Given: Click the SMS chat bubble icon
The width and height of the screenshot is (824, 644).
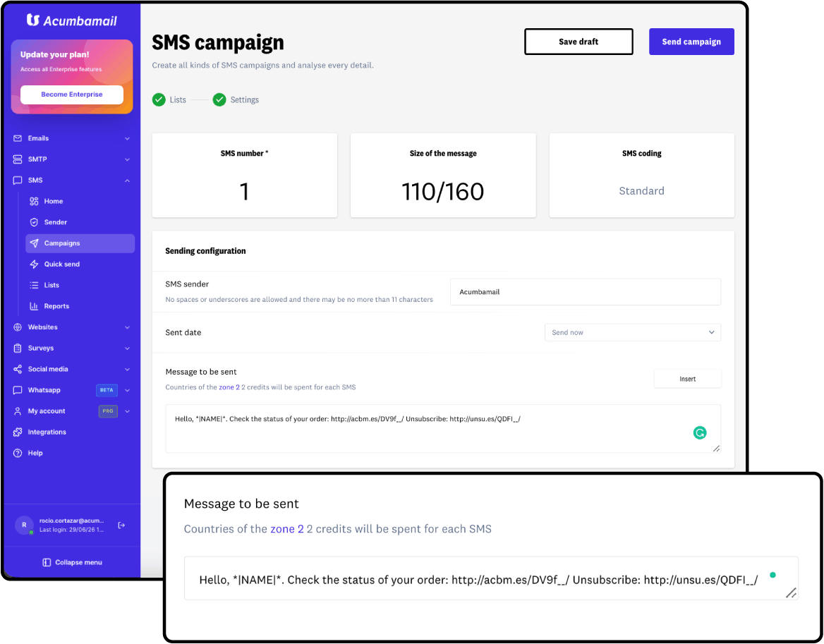Looking at the screenshot, I should tap(18, 180).
